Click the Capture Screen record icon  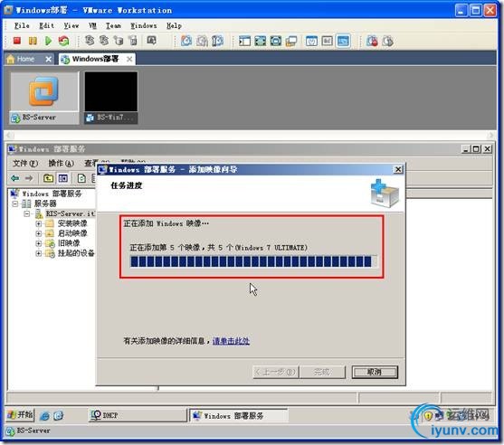click(372, 41)
